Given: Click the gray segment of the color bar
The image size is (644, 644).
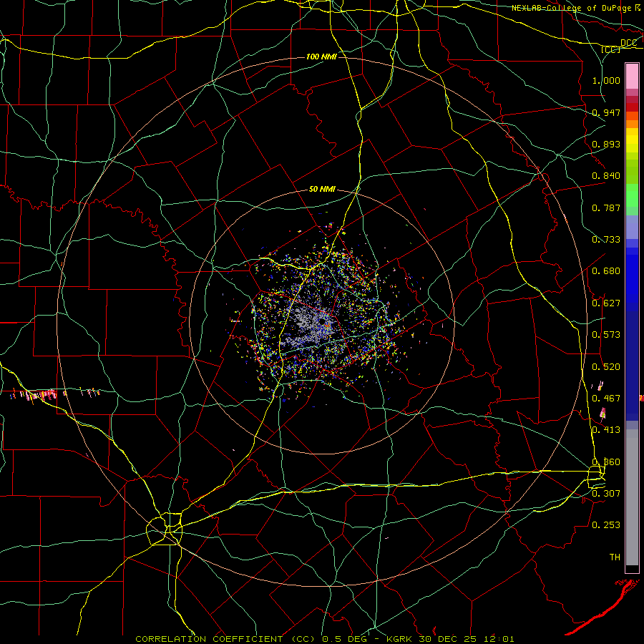Looking at the screenshot, I should (x=632, y=497).
